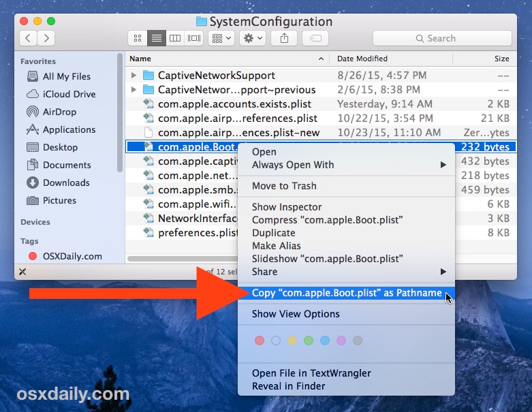
Task: Choose Show Inspector
Action: [346, 207]
